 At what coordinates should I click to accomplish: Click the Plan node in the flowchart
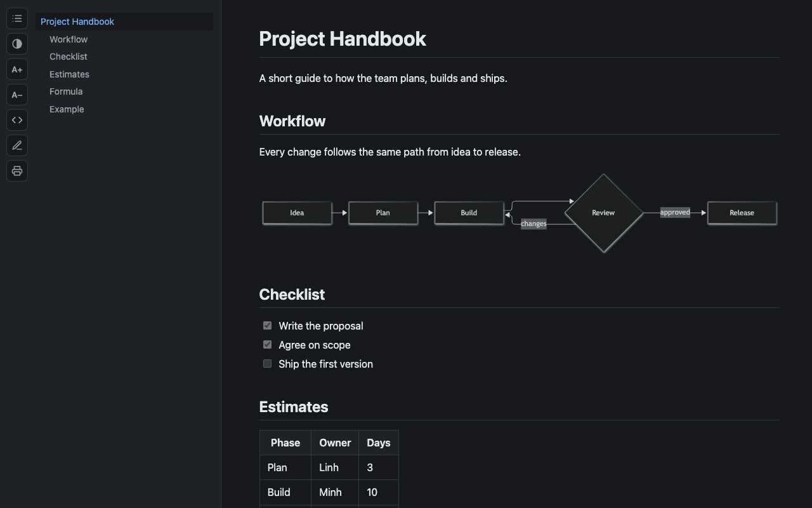[383, 213]
